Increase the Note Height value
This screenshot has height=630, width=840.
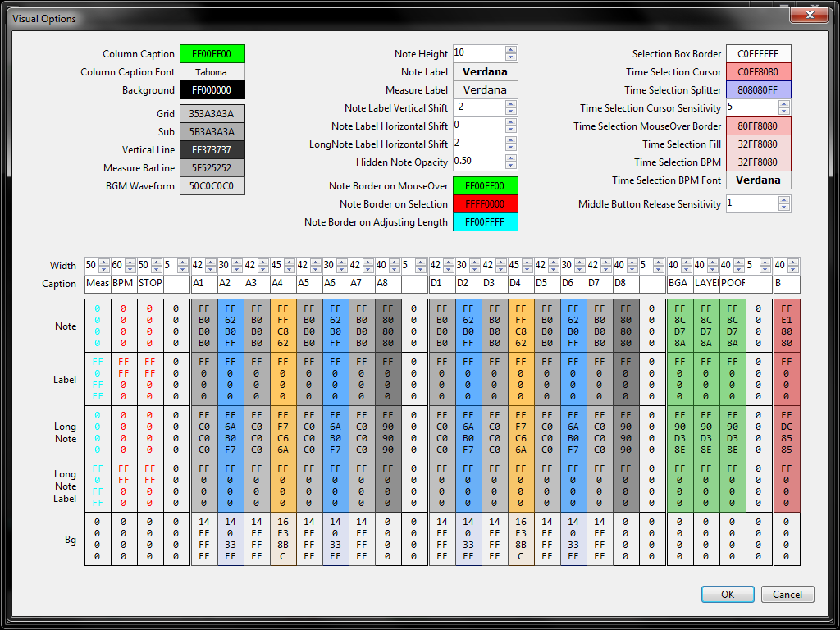click(511, 50)
